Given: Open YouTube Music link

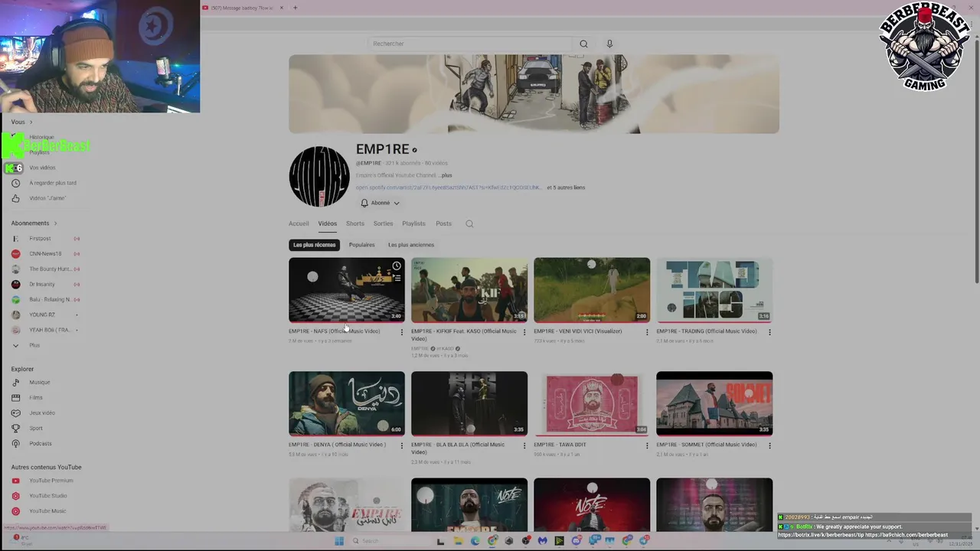Looking at the screenshot, I should click(47, 511).
